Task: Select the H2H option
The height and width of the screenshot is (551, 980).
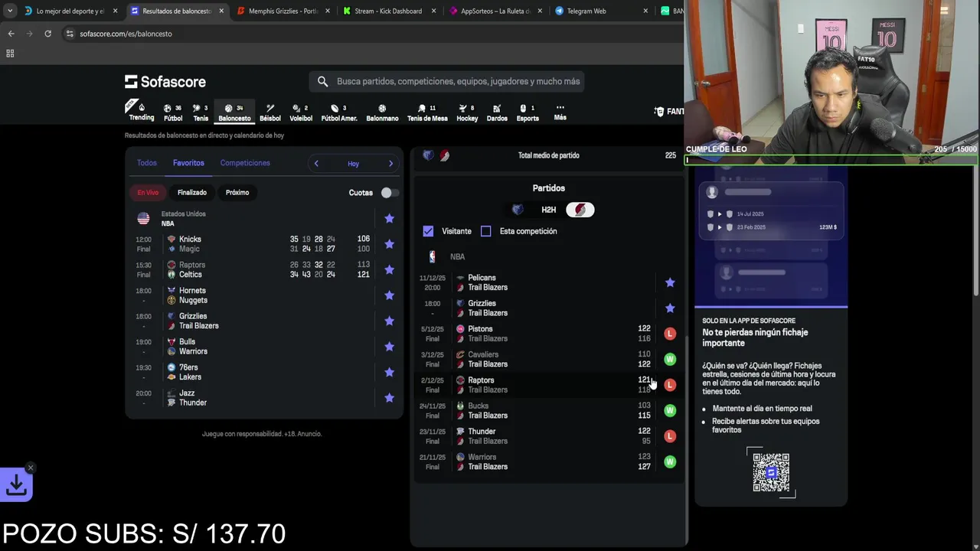Action: (549, 210)
